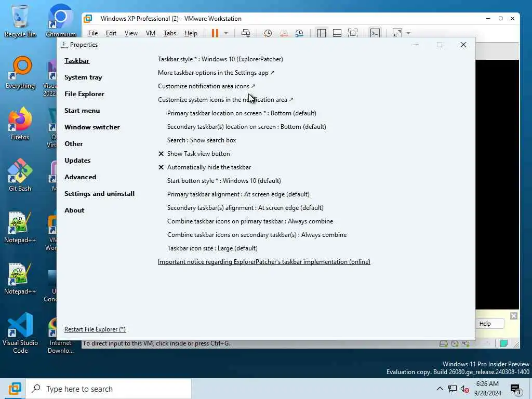
Task: Toggle Automatically hide the taskbar option
Action: tap(205, 167)
